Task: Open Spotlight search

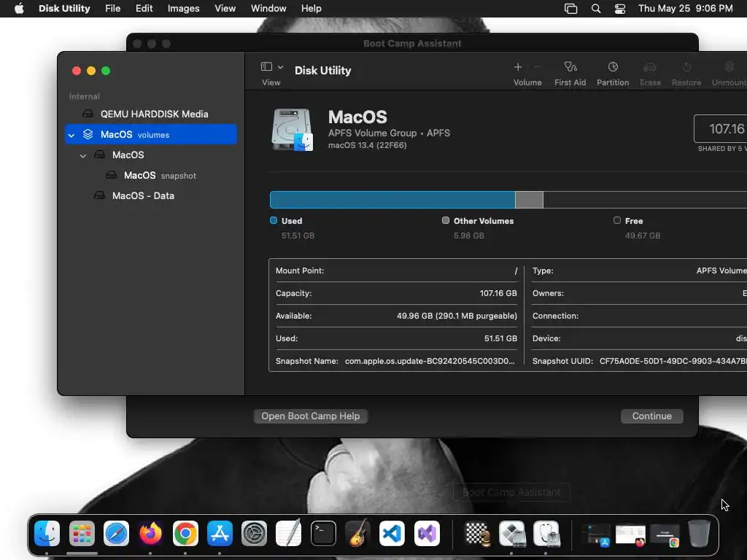Action: click(596, 9)
